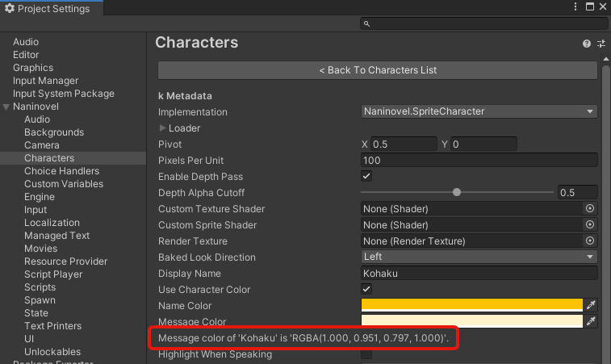Click the Display Name field containing Kohaku

pos(479,274)
